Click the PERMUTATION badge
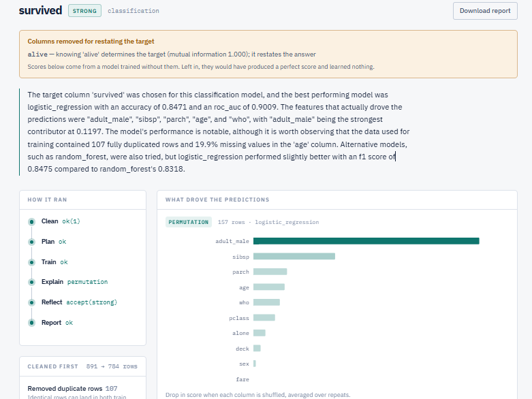532x399 pixels. tap(188, 222)
